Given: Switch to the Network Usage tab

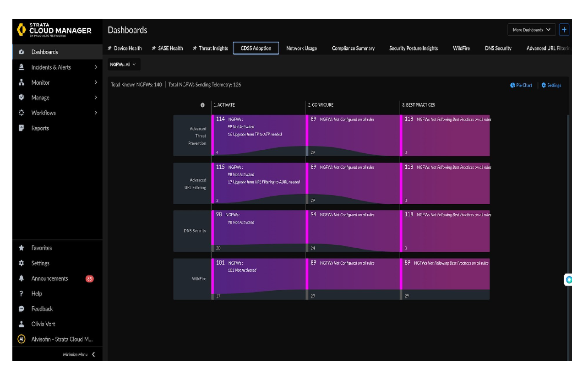Looking at the screenshot, I should (x=301, y=48).
